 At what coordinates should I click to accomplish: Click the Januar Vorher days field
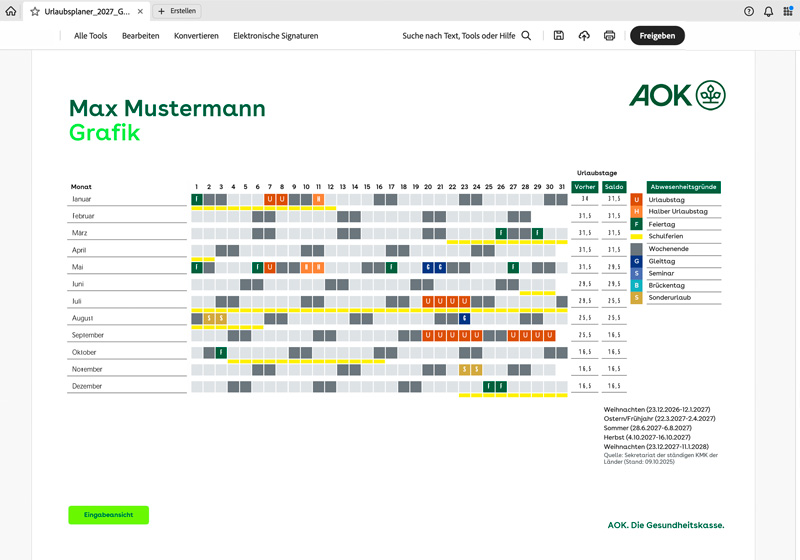click(584, 199)
